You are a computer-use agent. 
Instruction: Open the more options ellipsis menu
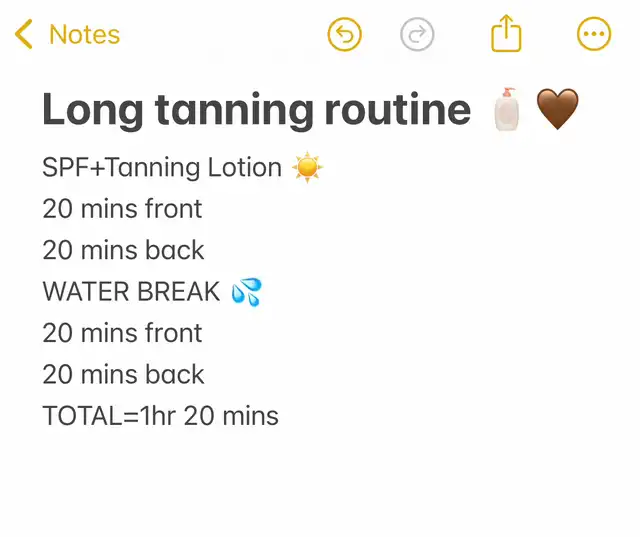(x=594, y=35)
